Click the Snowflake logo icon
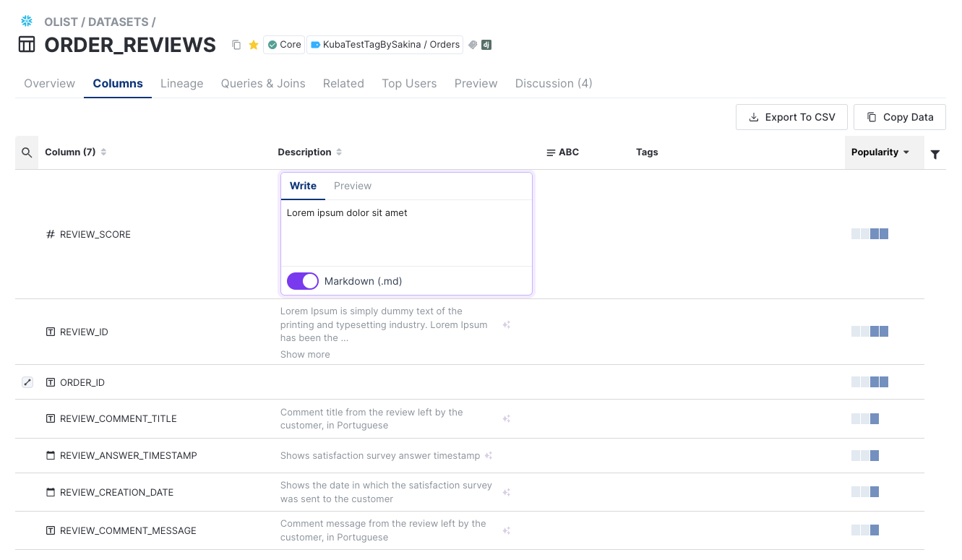The image size is (962, 560). click(x=27, y=21)
